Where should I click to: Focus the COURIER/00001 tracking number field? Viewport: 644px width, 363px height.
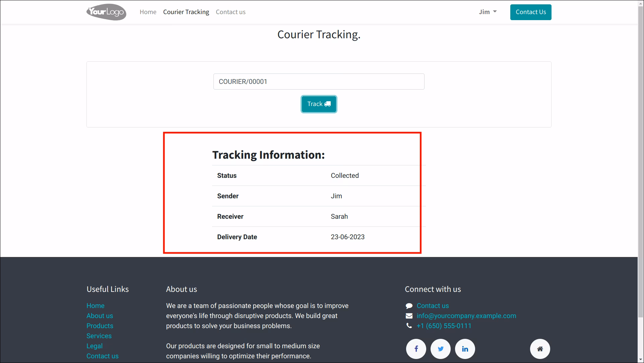(x=319, y=82)
